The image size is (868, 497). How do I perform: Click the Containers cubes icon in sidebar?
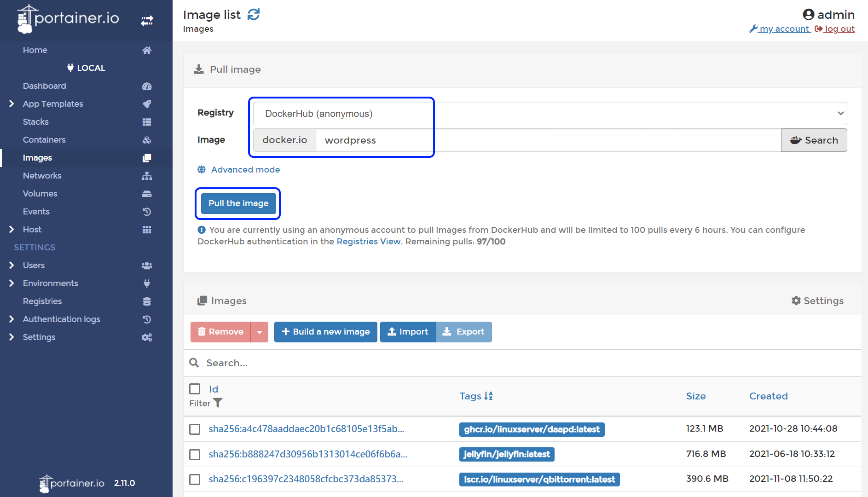tap(147, 140)
